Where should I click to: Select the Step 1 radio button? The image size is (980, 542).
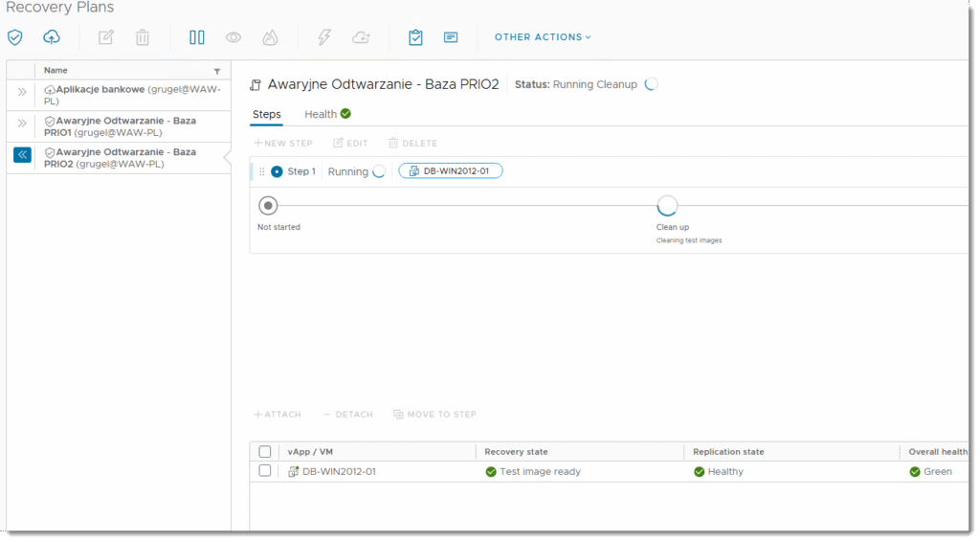point(277,171)
